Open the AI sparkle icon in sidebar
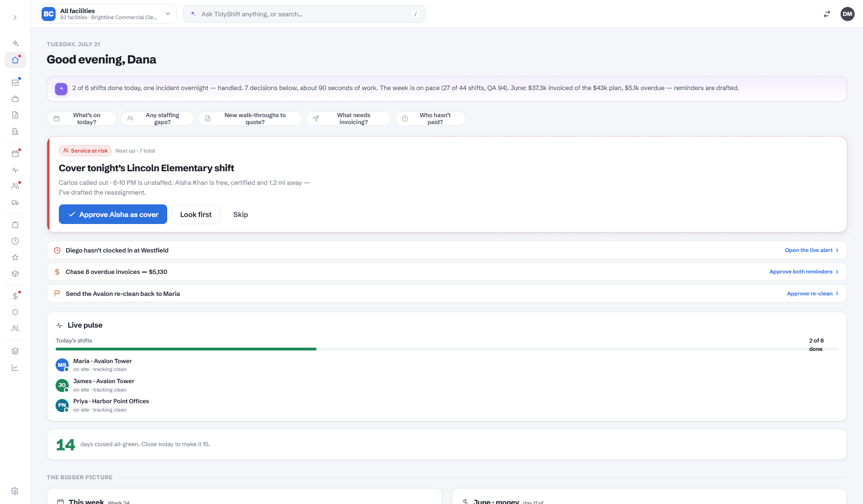 click(x=15, y=43)
